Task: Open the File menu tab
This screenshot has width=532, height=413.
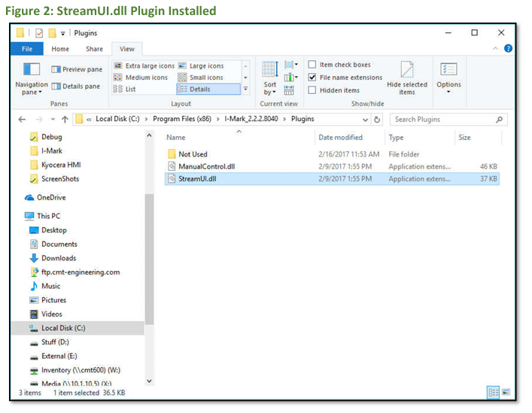Action: tap(27, 49)
